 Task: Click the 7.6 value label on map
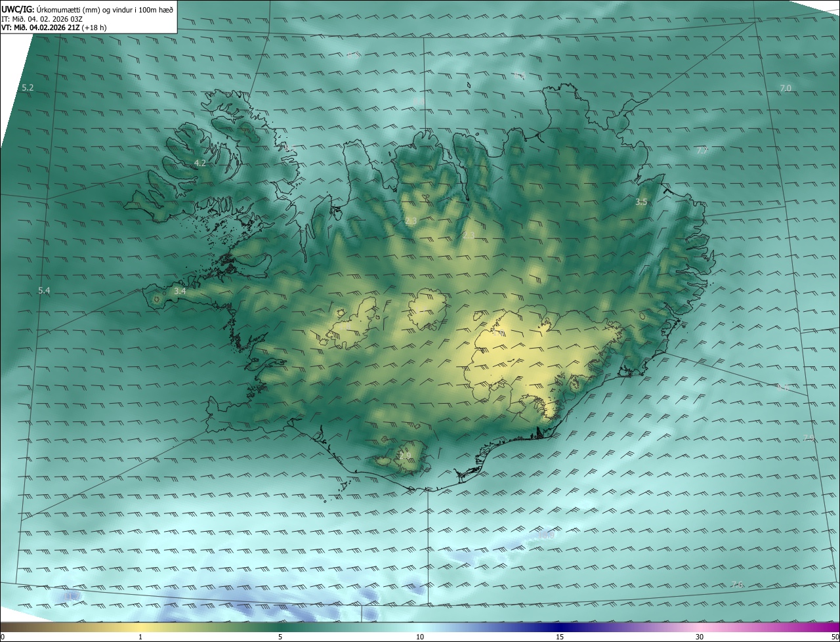(738, 584)
